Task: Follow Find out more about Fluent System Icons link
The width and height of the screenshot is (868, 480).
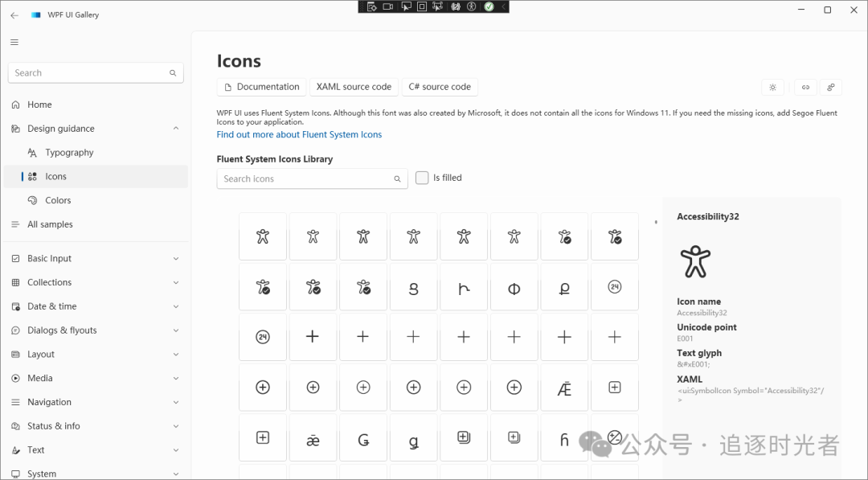Action: tap(299, 134)
